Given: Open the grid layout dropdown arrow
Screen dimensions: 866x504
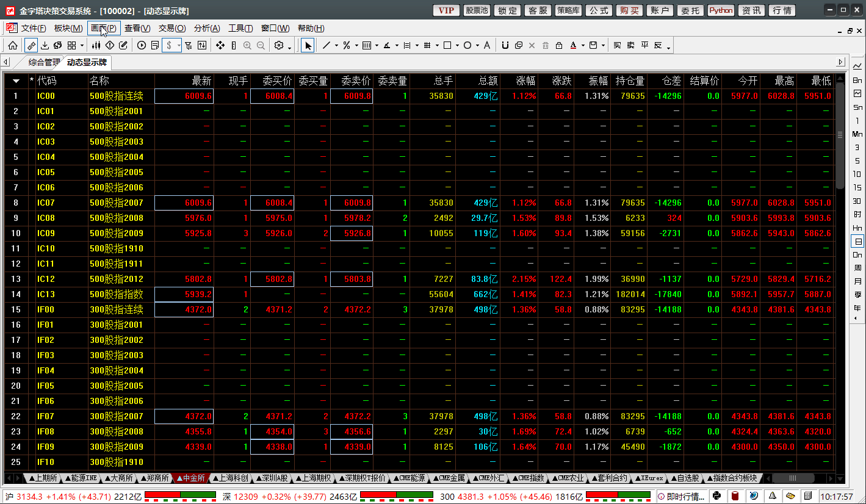Looking at the screenshot, I should click(x=82, y=46).
